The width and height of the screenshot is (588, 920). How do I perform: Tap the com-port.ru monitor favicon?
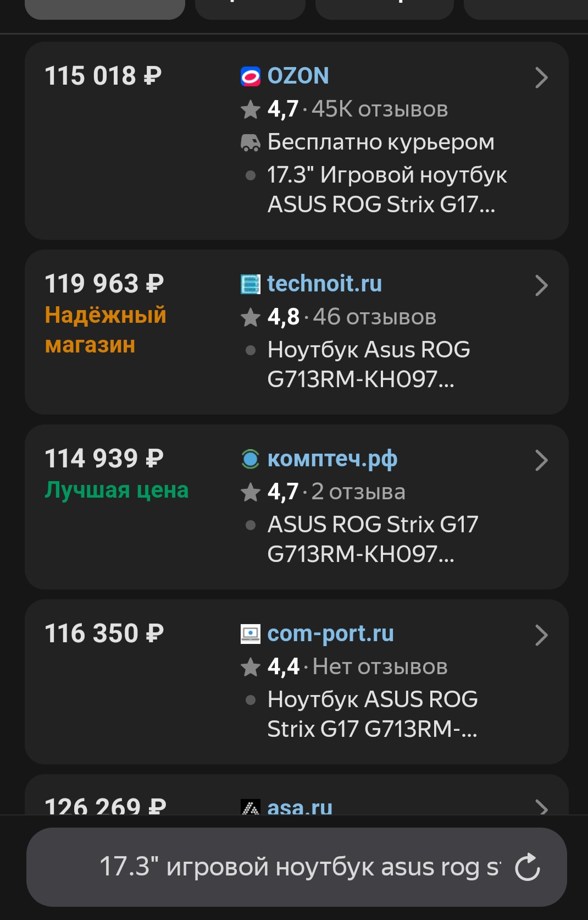(251, 634)
